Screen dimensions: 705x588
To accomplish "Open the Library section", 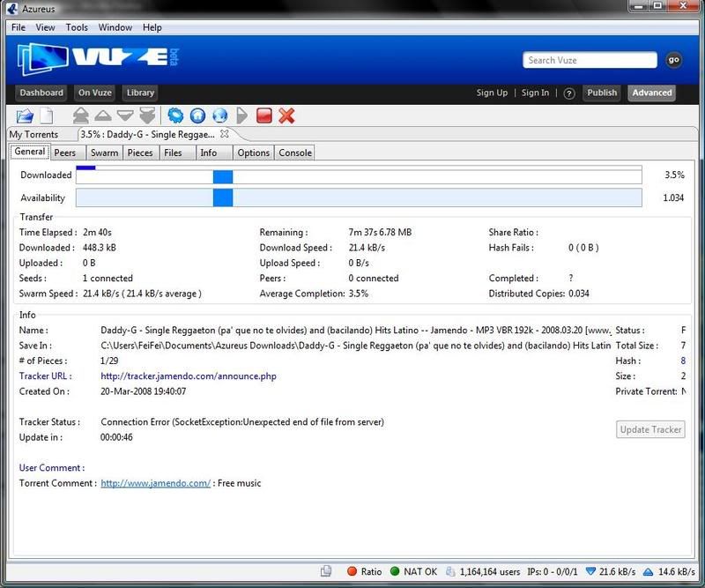I will click(140, 93).
